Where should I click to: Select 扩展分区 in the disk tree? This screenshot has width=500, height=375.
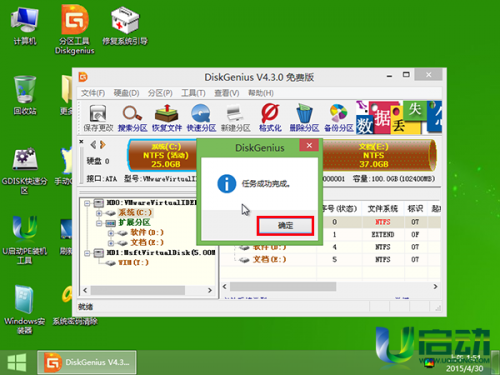(135, 223)
